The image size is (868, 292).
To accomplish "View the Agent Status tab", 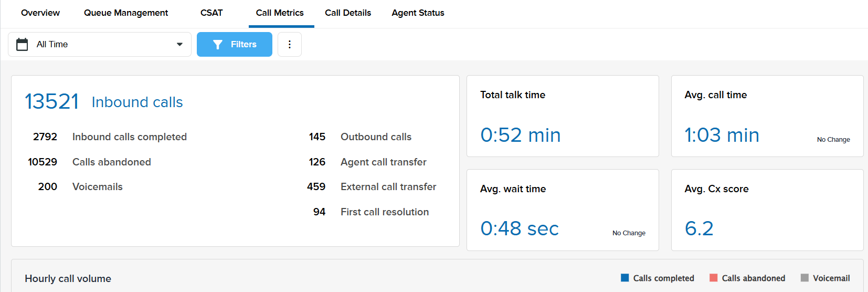I will pyautogui.click(x=418, y=13).
